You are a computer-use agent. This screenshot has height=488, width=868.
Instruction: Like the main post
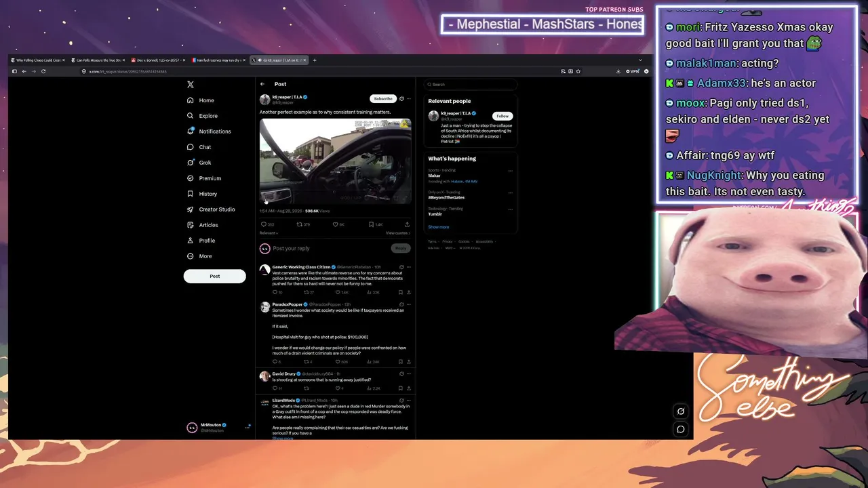(x=335, y=224)
